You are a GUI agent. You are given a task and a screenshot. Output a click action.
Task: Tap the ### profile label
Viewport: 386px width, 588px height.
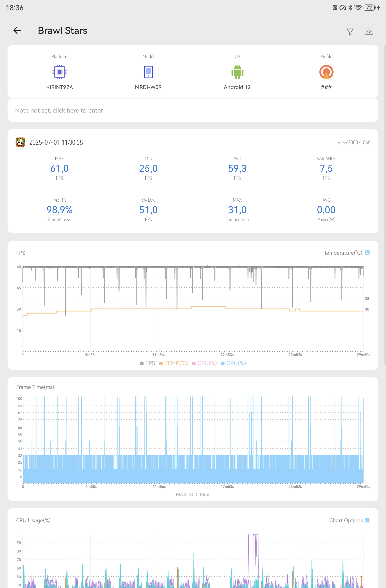[x=326, y=87]
